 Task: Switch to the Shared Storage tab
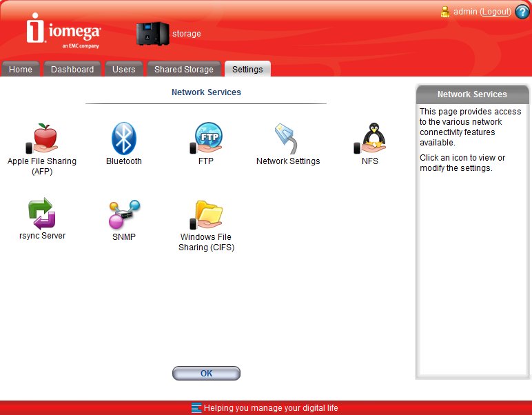tap(184, 69)
